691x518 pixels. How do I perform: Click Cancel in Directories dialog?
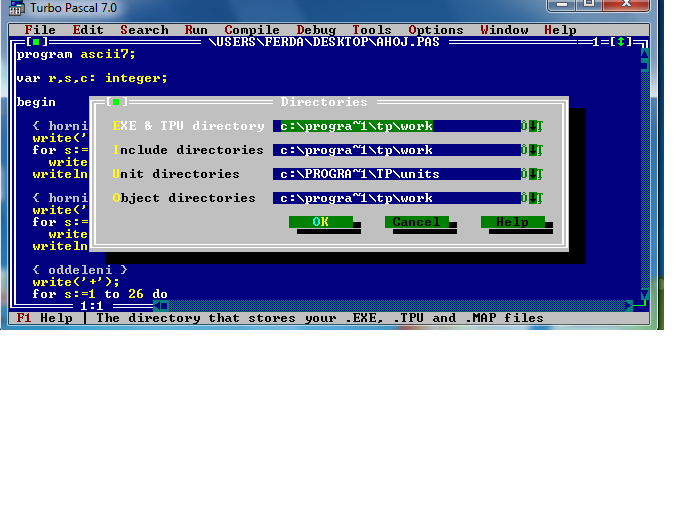click(x=417, y=222)
